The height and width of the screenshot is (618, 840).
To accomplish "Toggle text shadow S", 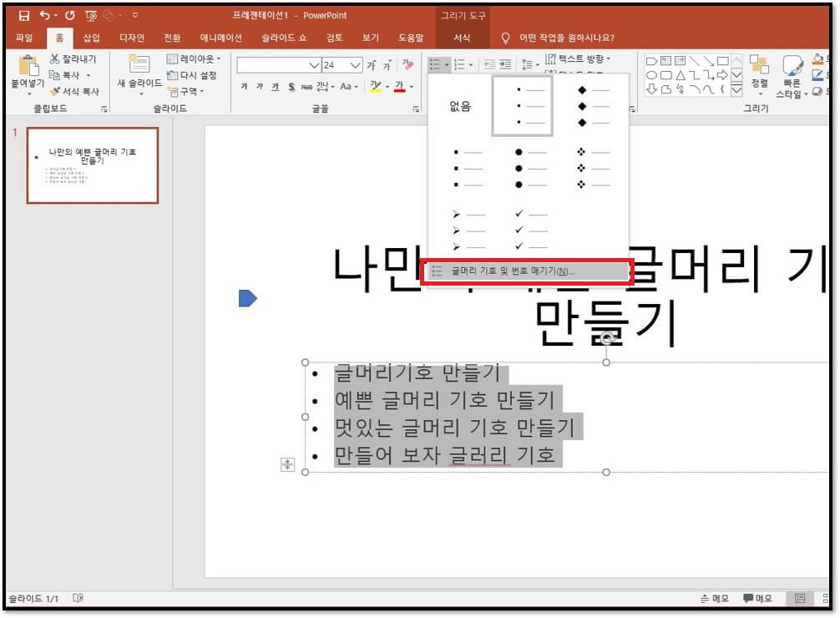I will [291, 86].
